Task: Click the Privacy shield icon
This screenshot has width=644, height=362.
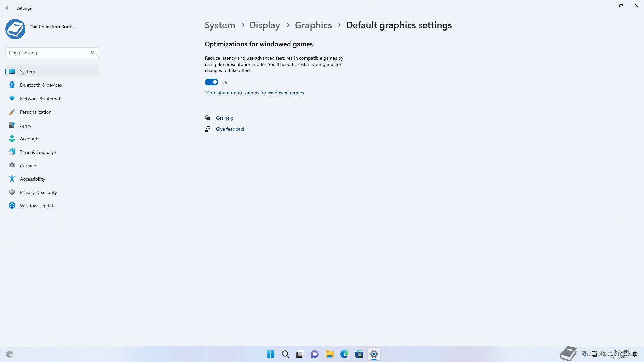Action: click(12, 192)
